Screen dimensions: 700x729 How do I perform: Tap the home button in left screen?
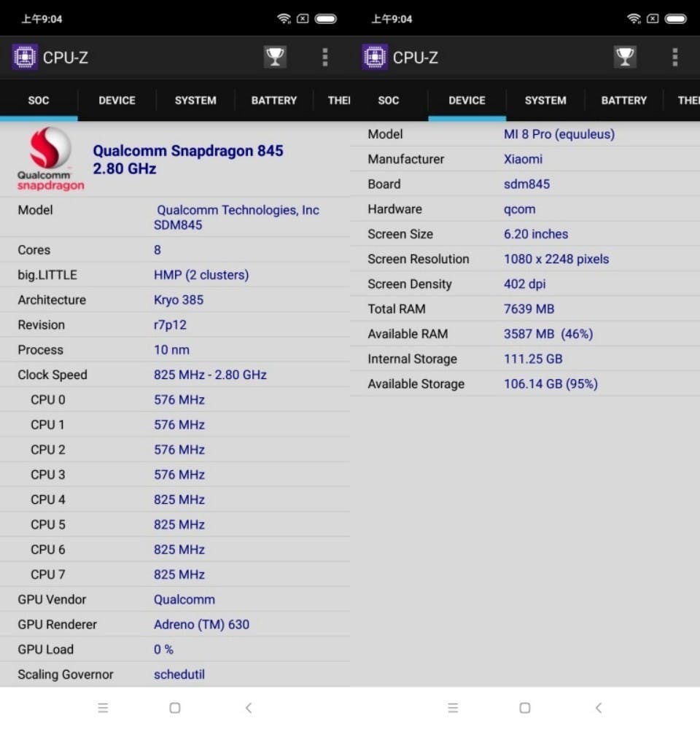click(x=175, y=708)
